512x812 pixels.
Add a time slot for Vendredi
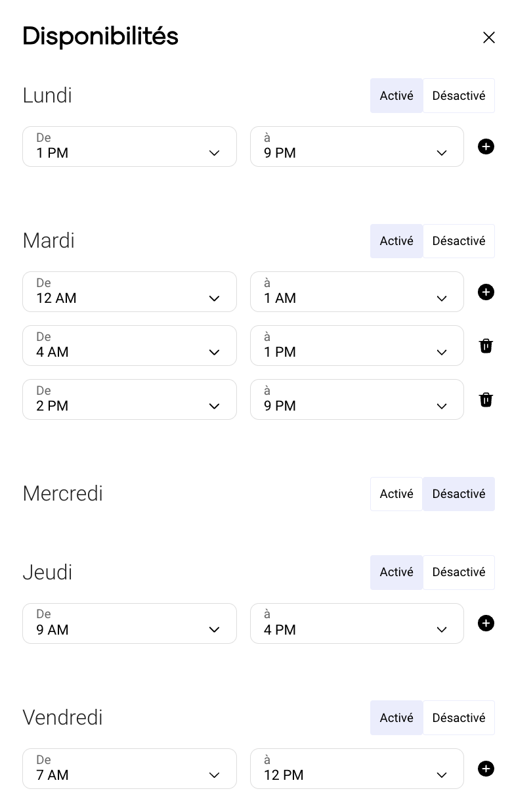(486, 769)
